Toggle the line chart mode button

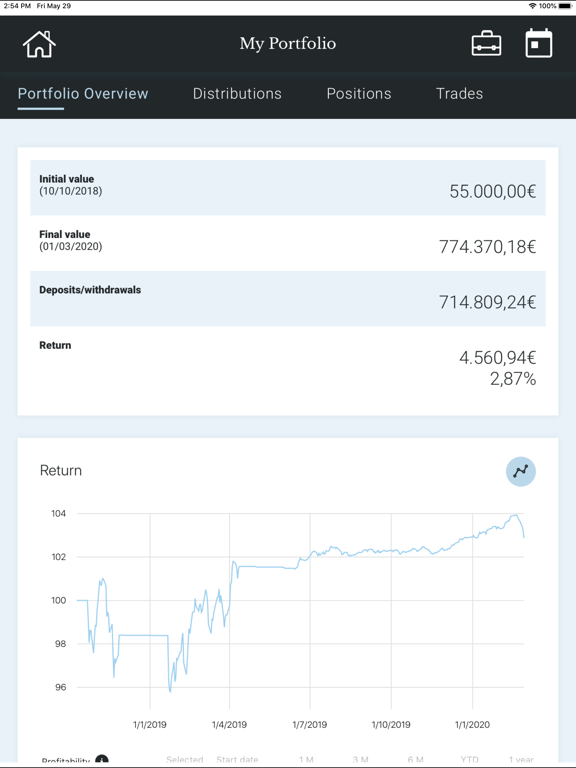click(521, 472)
